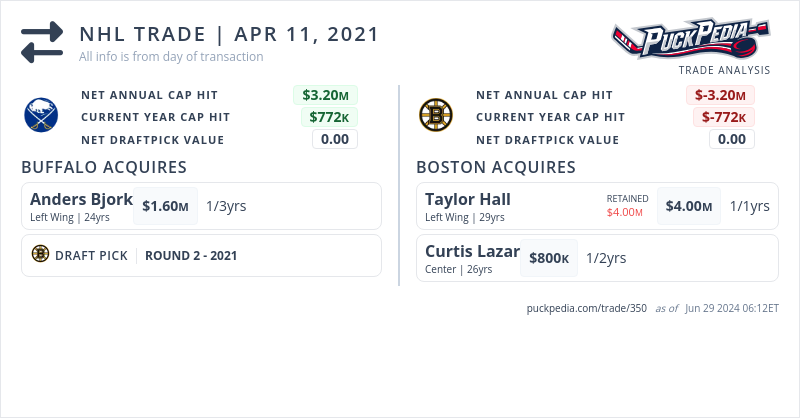This screenshot has width=800, height=418.
Task: Select the Round 2 - 2021 draft pick
Action: pos(191,255)
